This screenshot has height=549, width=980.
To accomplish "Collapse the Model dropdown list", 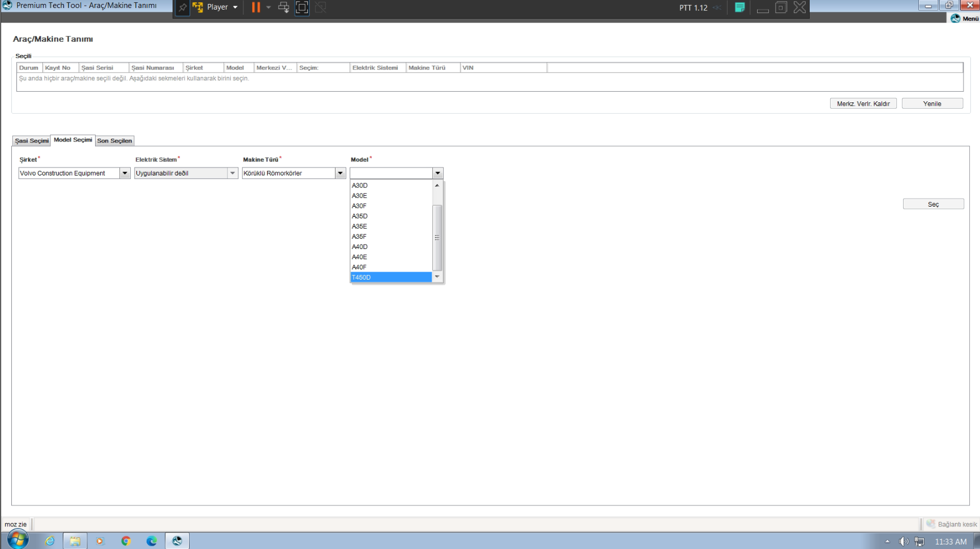I will click(437, 173).
